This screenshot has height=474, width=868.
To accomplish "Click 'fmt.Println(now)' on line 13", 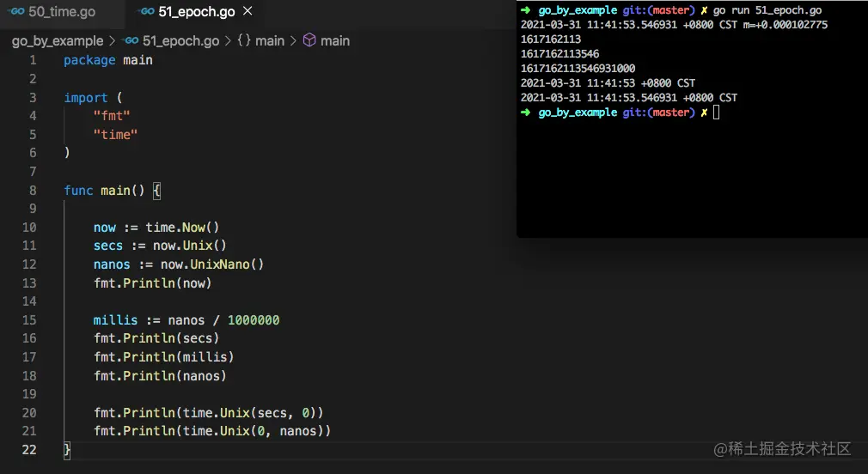I will pos(152,283).
